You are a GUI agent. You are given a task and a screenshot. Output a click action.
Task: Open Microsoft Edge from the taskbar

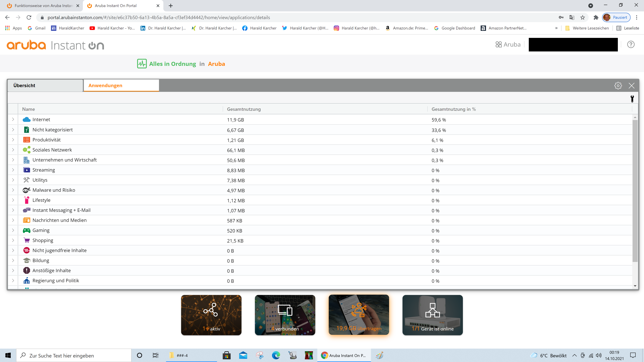coord(276,355)
